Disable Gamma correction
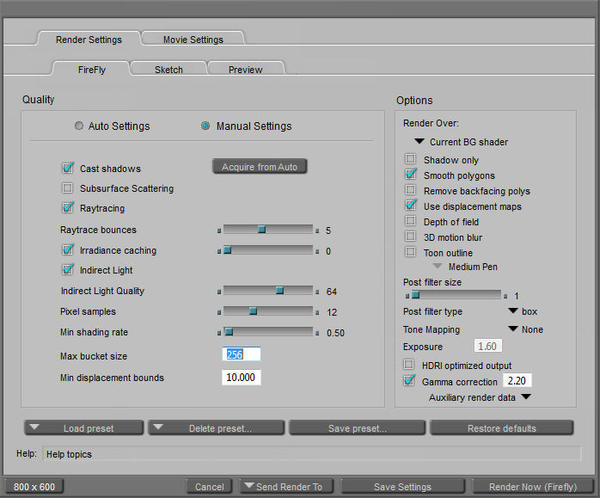The image size is (600, 498). point(410,381)
